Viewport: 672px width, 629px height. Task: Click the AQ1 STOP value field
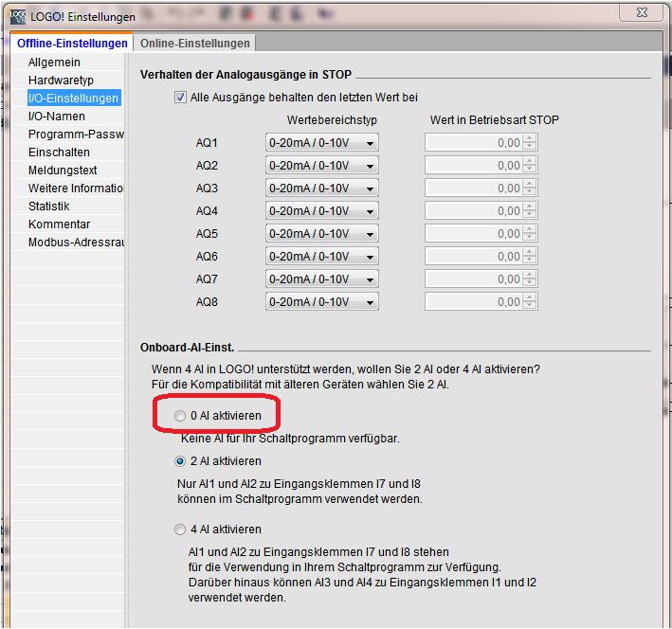474,143
